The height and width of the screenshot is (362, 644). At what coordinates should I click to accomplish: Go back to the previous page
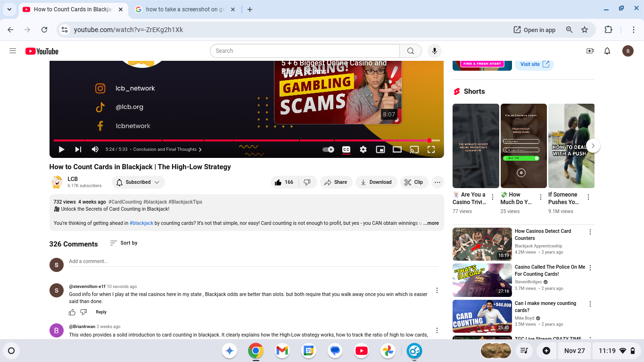click(10, 30)
